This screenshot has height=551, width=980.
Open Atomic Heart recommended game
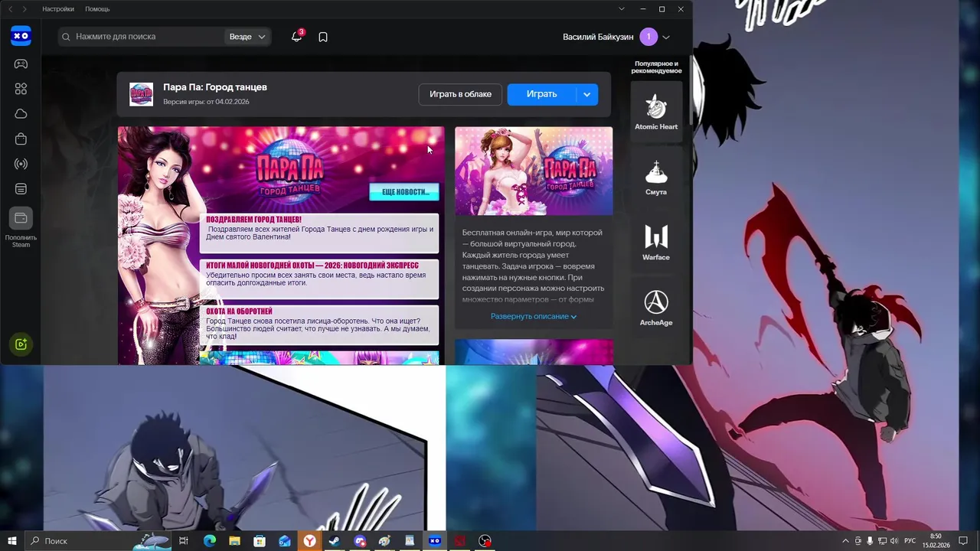[656, 112]
